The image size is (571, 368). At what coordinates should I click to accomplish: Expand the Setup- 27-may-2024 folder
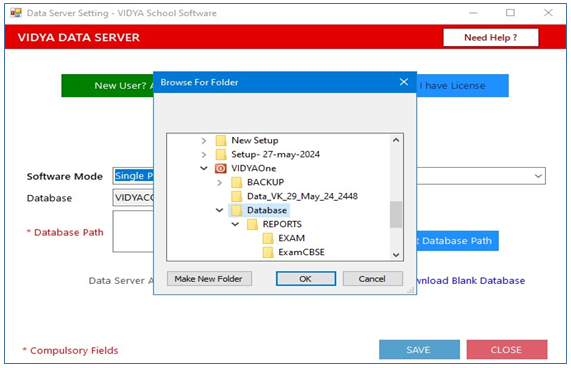204,154
